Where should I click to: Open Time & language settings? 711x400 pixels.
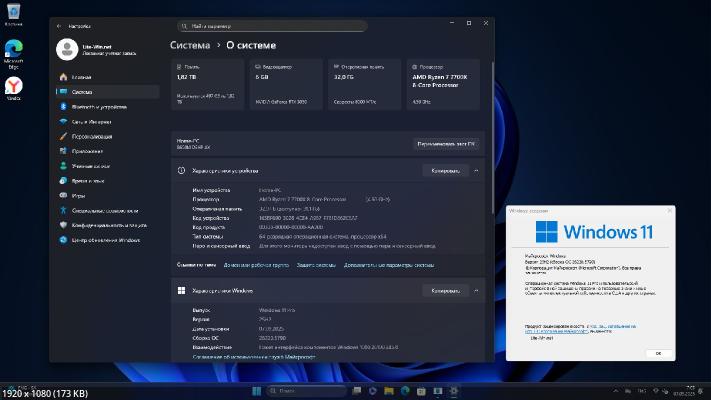click(x=90, y=181)
